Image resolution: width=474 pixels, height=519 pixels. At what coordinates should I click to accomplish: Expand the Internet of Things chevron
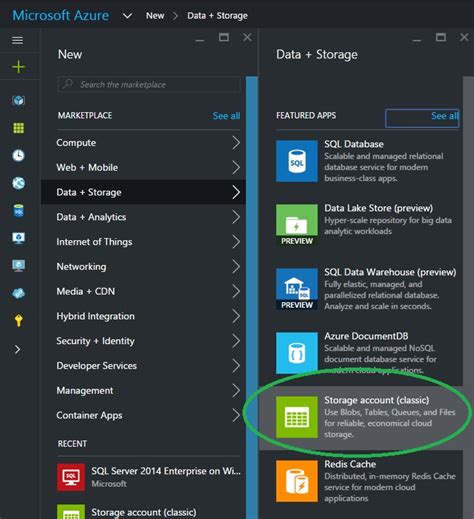(236, 242)
